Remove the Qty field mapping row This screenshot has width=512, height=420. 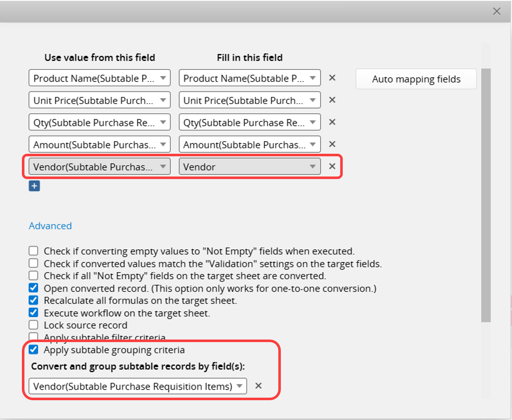(x=332, y=122)
